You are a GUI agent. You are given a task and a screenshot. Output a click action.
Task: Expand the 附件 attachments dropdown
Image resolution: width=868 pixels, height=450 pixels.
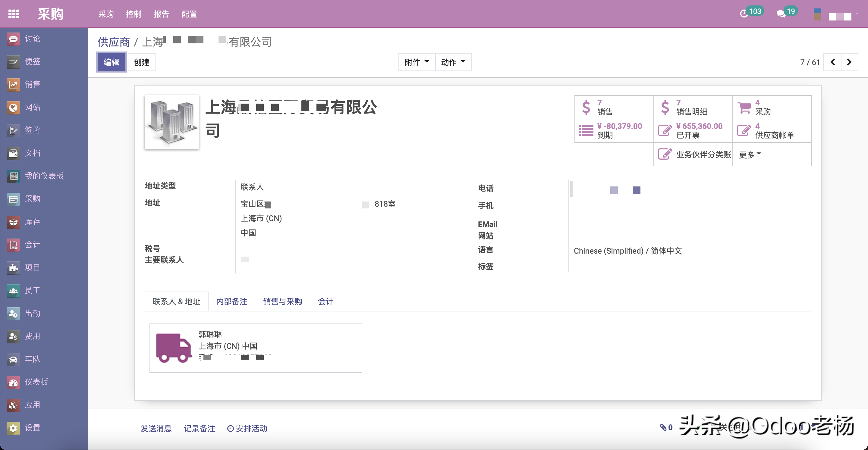pyautogui.click(x=417, y=62)
